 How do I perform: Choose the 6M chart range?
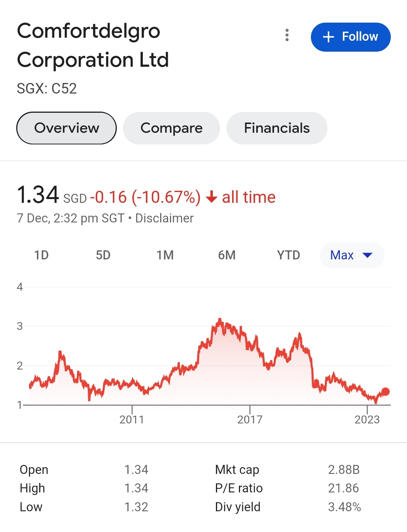(x=227, y=255)
